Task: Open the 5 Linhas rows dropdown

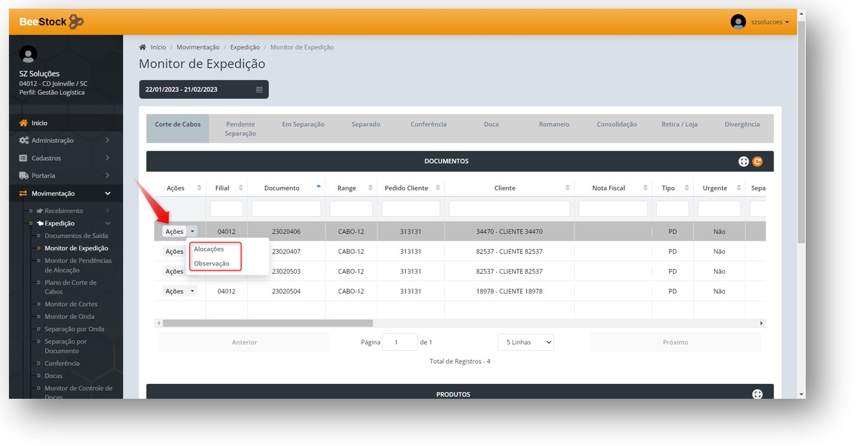Action: pos(525,343)
